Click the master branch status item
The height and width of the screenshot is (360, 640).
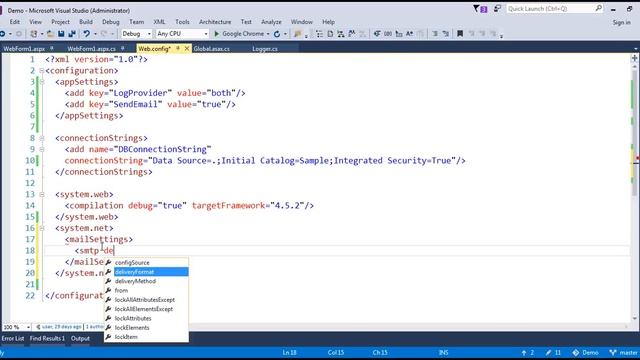(x=623, y=353)
